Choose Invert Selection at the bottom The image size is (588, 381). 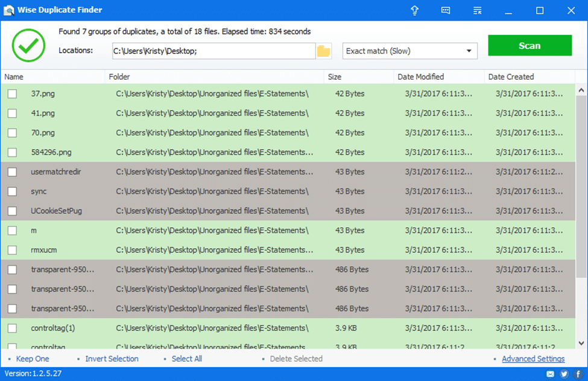[x=112, y=359]
